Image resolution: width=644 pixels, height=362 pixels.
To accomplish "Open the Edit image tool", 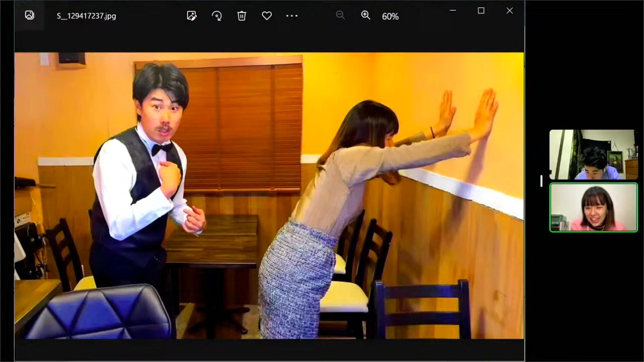I will click(191, 15).
